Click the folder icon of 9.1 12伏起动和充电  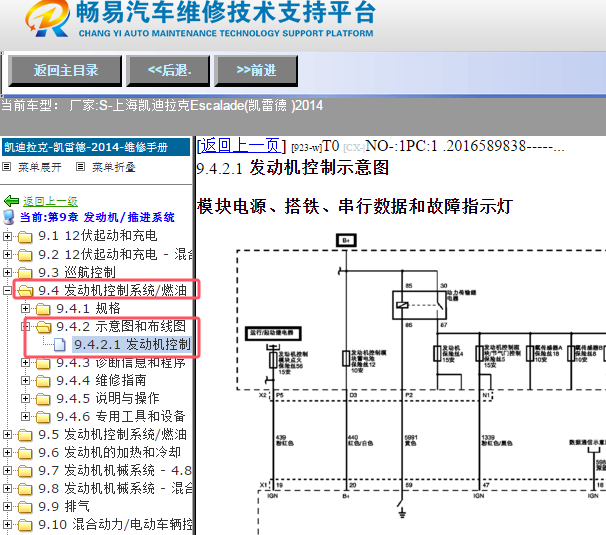(x=25, y=236)
